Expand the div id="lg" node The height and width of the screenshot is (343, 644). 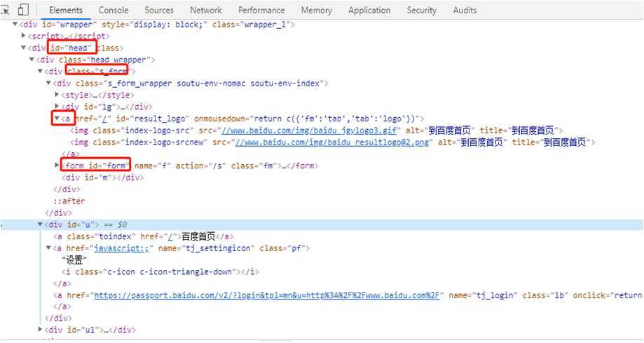(57, 106)
